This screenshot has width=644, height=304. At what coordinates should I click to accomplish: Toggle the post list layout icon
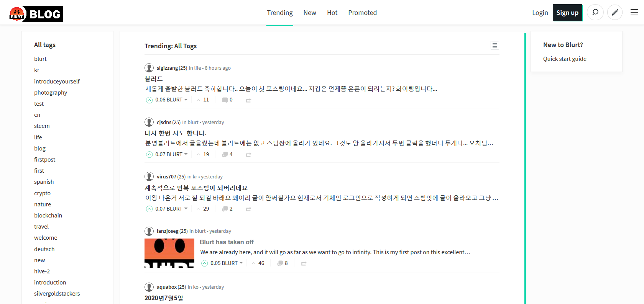495,45
